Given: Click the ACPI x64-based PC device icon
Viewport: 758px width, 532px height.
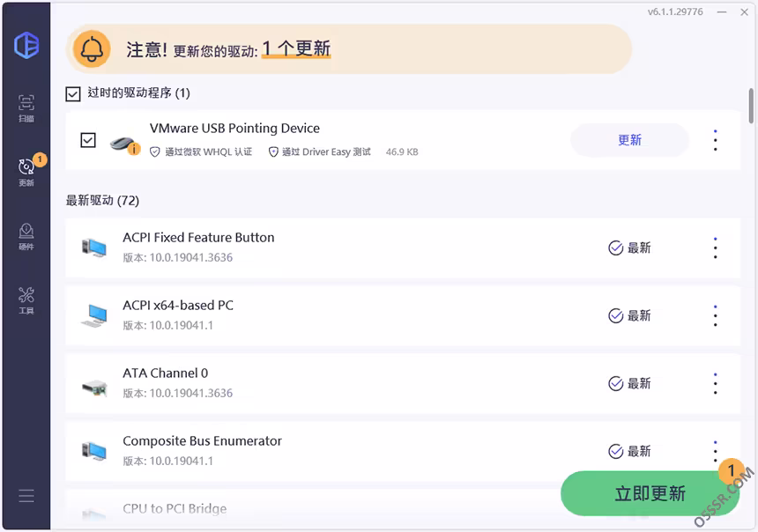Looking at the screenshot, I should [93, 315].
